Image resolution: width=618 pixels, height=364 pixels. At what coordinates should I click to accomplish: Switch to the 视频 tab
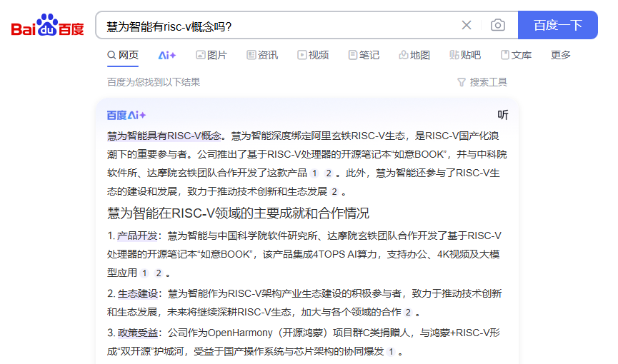[314, 55]
